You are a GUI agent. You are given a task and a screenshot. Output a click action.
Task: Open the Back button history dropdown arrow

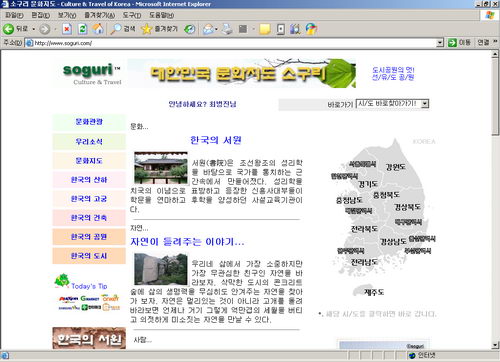click(34, 29)
